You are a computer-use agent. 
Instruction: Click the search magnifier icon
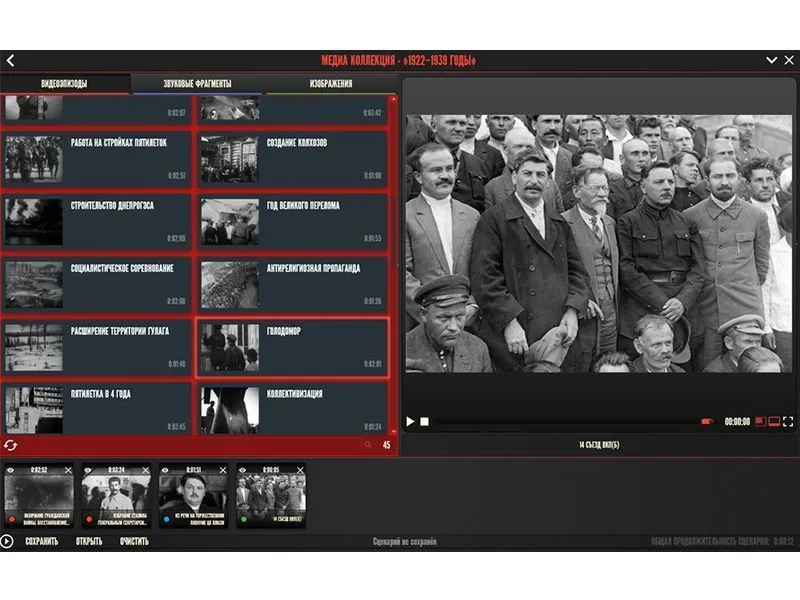(x=368, y=445)
